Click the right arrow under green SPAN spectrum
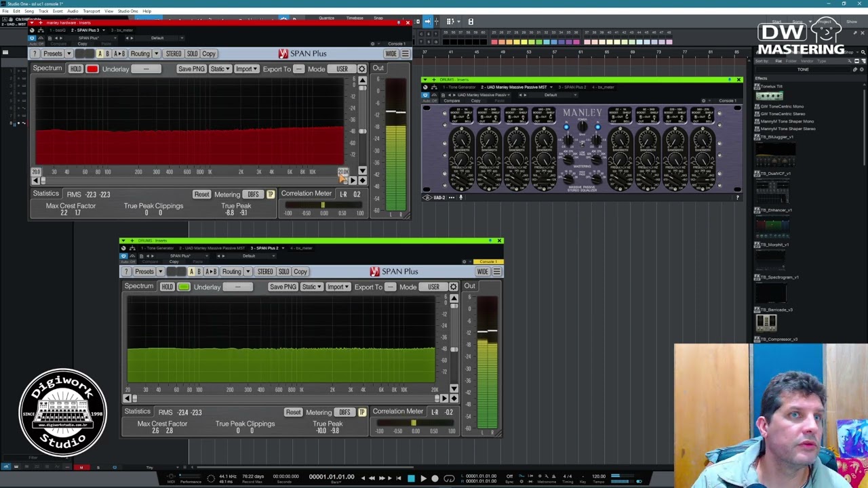868x488 pixels. point(444,399)
